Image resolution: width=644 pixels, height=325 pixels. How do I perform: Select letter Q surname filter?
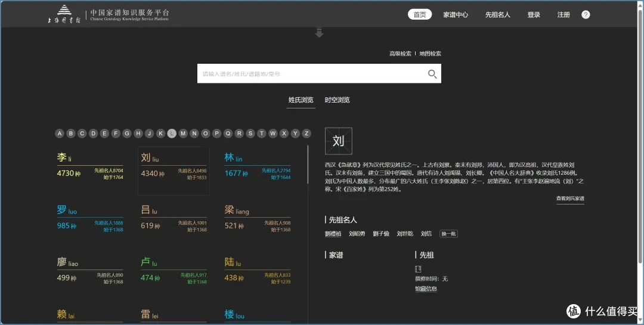tap(228, 134)
